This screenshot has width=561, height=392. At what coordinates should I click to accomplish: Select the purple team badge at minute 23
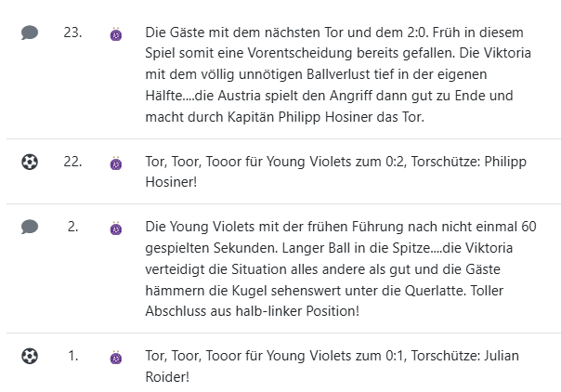click(116, 33)
